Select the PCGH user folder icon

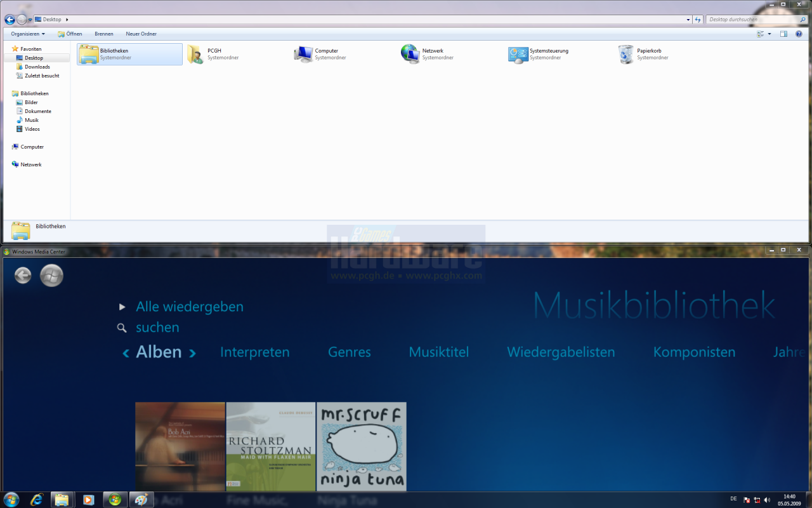195,55
